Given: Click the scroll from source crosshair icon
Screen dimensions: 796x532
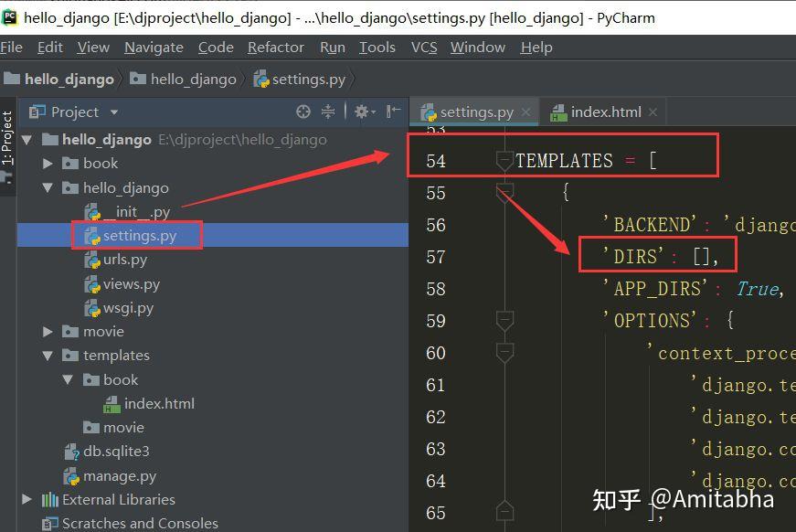Looking at the screenshot, I should pyautogui.click(x=303, y=112).
